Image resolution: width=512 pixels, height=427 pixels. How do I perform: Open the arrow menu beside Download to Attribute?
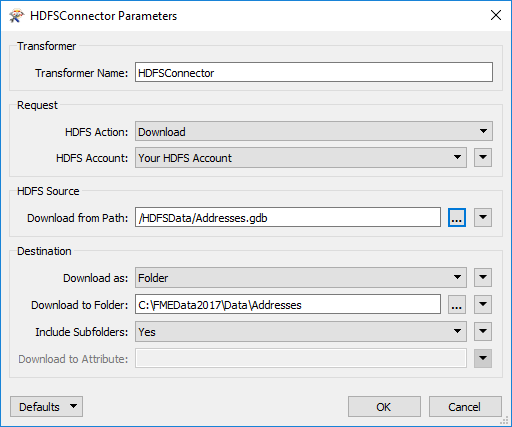click(483, 358)
